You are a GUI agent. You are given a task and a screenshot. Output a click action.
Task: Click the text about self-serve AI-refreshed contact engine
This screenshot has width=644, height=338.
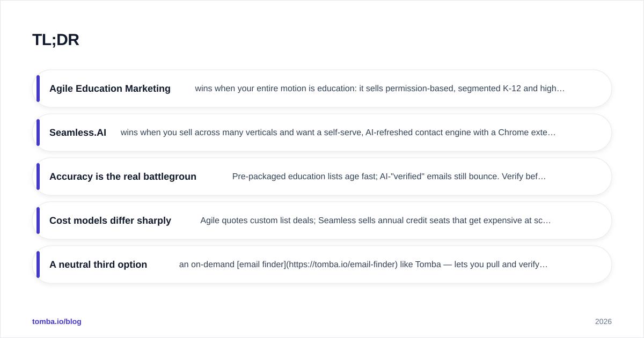338,133
